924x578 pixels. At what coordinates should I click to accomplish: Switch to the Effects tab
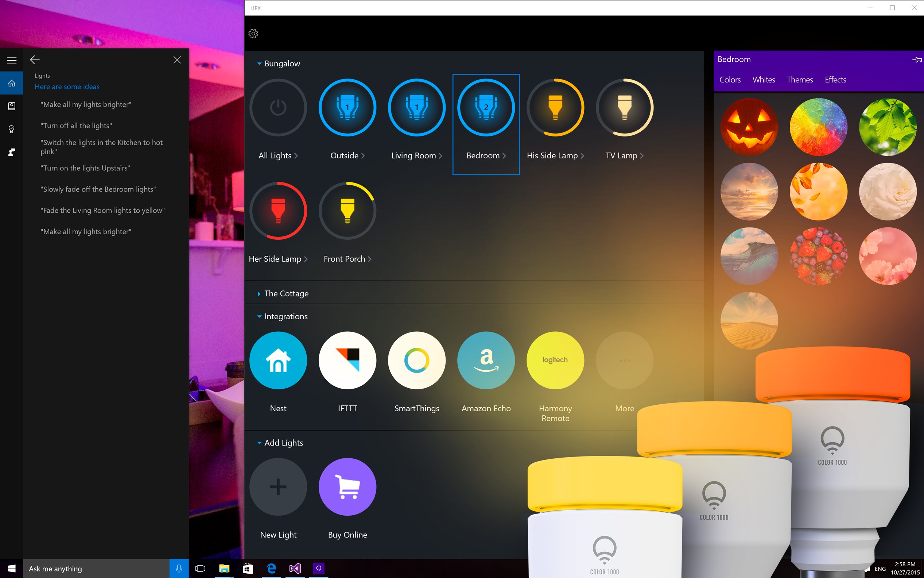coord(835,80)
